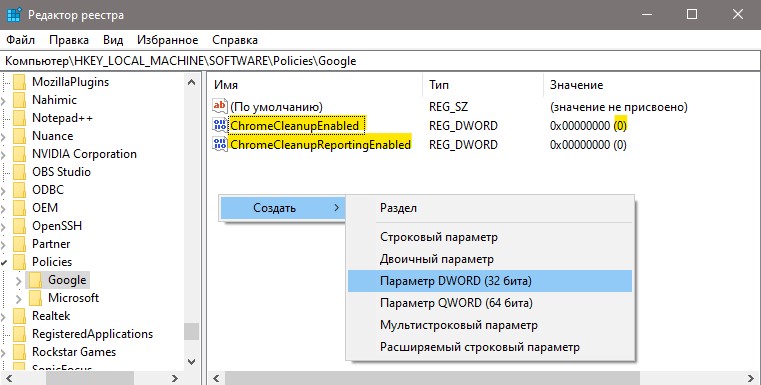Expand the OEM key chevron

3,208
